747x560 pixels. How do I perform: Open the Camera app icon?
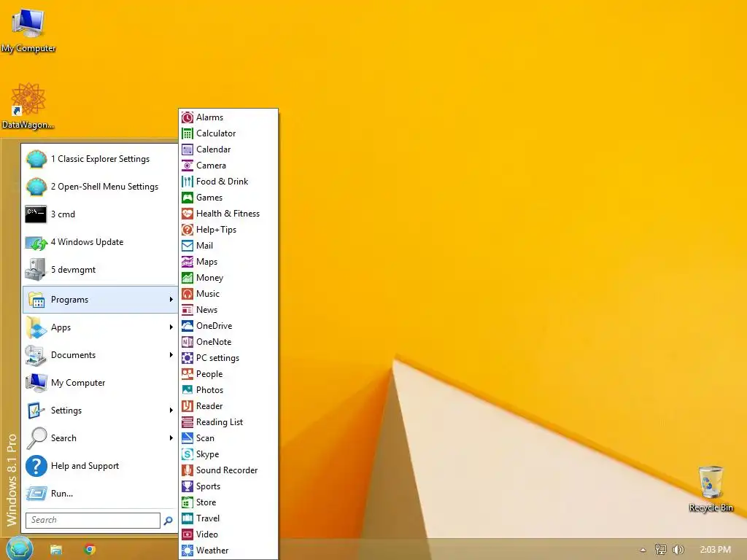[187, 166]
